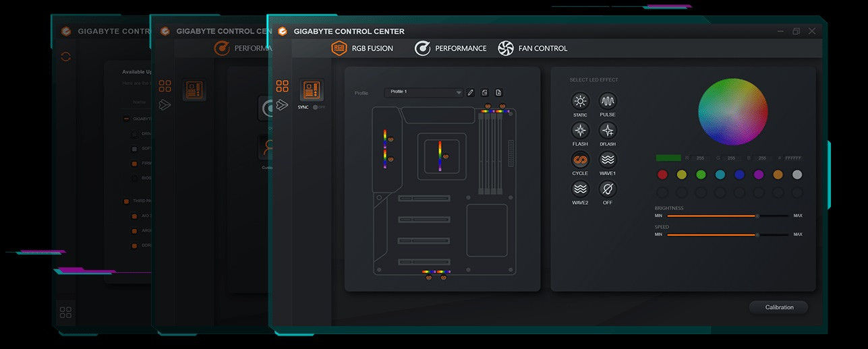The height and width of the screenshot is (349, 868).
Task: Select the WAVE1 LED effect icon
Action: click(x=608, y=160)
